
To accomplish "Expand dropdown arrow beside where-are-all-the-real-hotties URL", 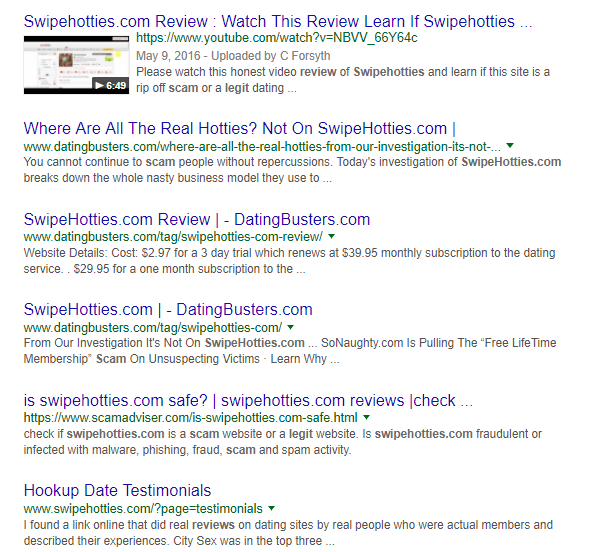I will (x=510, y=146).
